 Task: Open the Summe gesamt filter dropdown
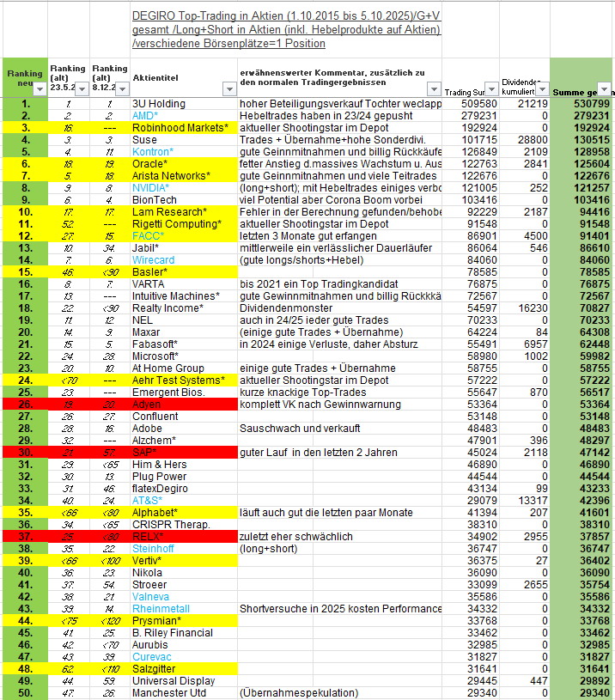pos(604,89)
